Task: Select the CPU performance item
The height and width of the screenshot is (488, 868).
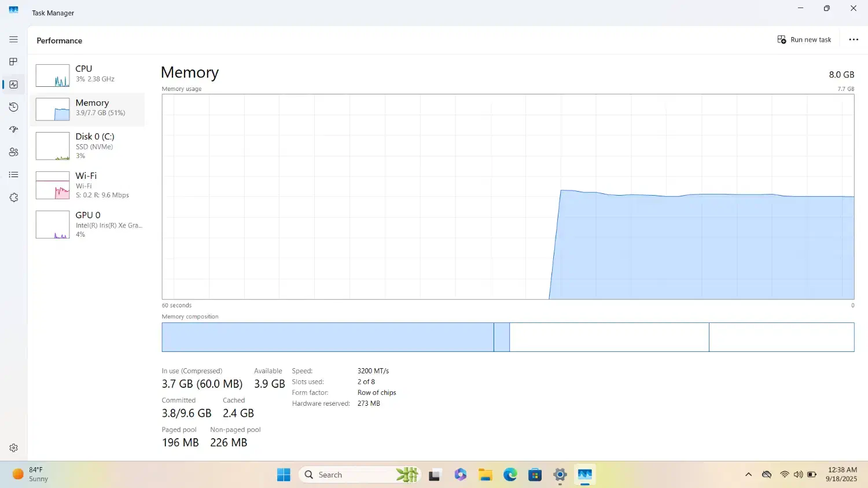Action: (x=88, y=74)
